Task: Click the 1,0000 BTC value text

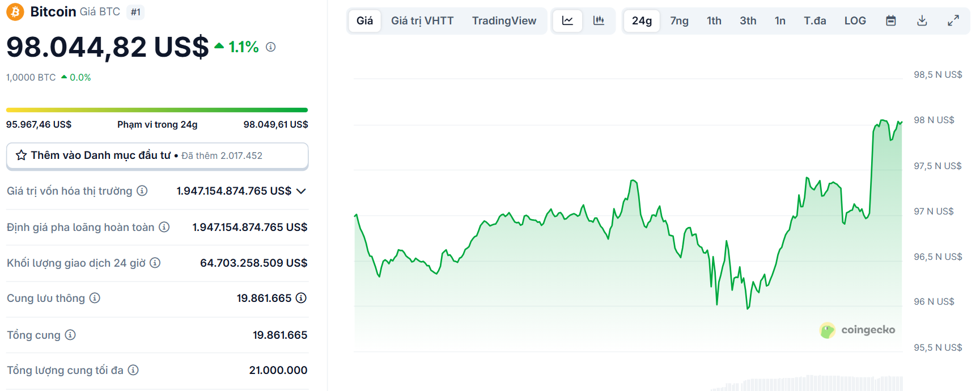Action: coord(31,77)
